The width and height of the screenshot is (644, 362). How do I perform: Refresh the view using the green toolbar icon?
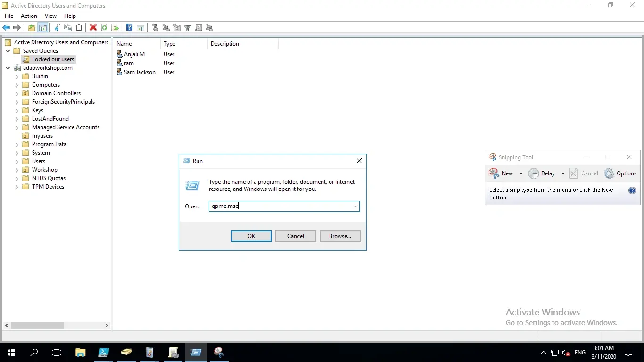(104, 28)
